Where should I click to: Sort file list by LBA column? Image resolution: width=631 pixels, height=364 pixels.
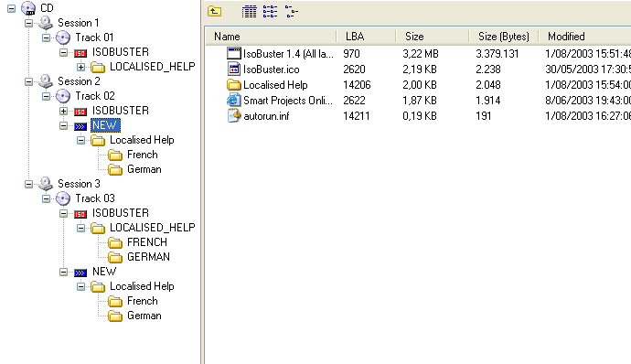coord(366,37)
